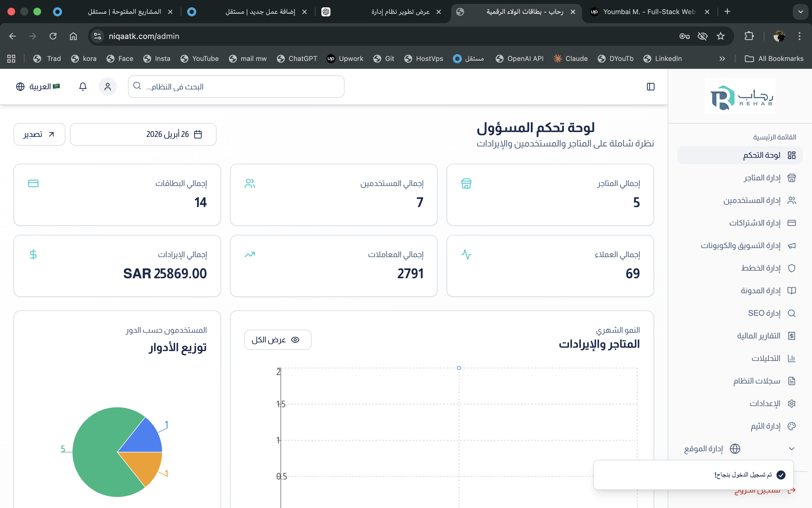This screenshot has width=812, height=508.
Task: Click the store icon on إجمالي المتاجر card
Action: [466, 183]
